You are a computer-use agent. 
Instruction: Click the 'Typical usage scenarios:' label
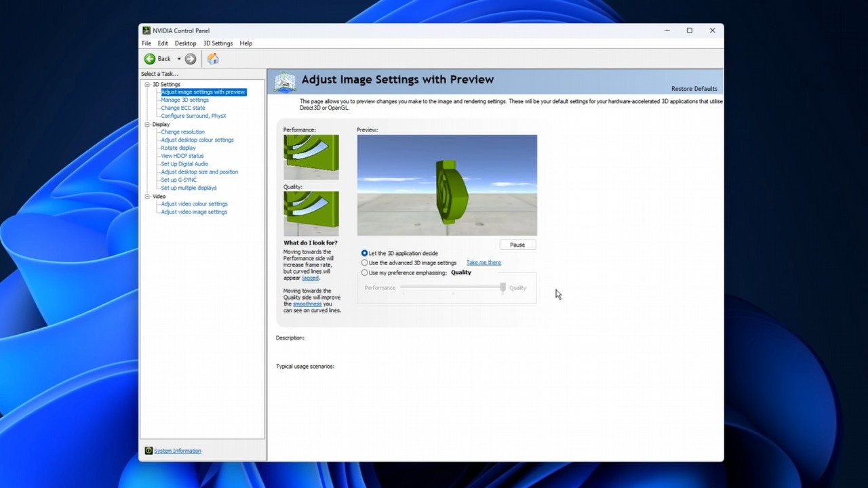pos(305,367)
